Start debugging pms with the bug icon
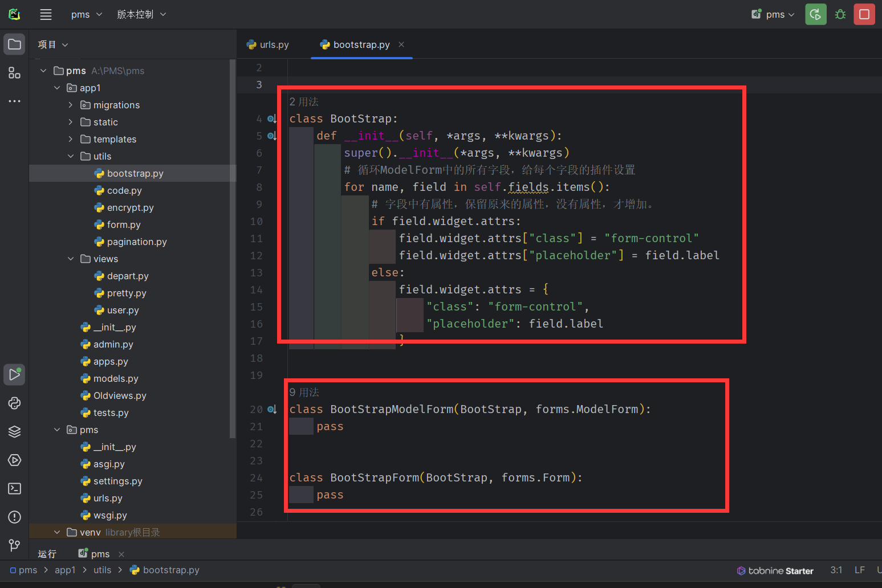882x588 pixels. [x=840, y=14]
